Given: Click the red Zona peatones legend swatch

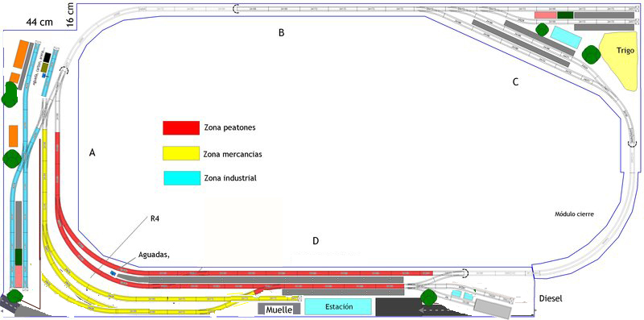Looking at the screenshot, I should [x=181, y=128].
